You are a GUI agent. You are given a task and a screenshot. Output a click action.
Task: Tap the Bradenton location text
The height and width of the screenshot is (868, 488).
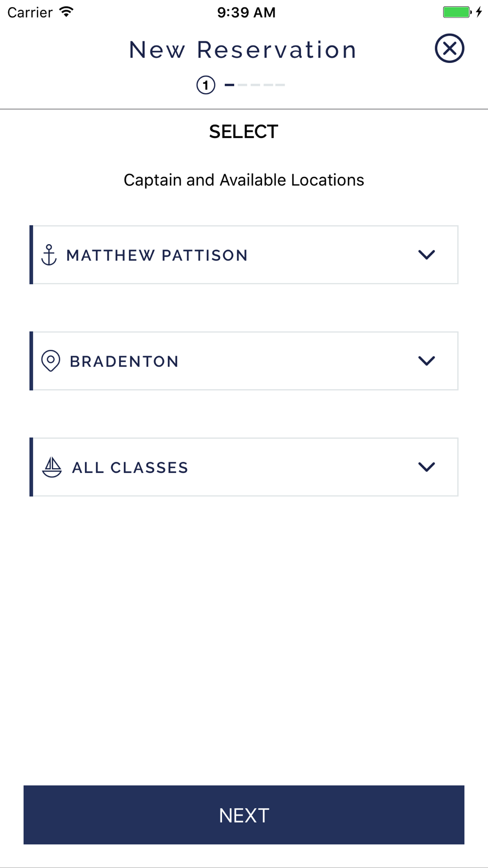(124, 362)
